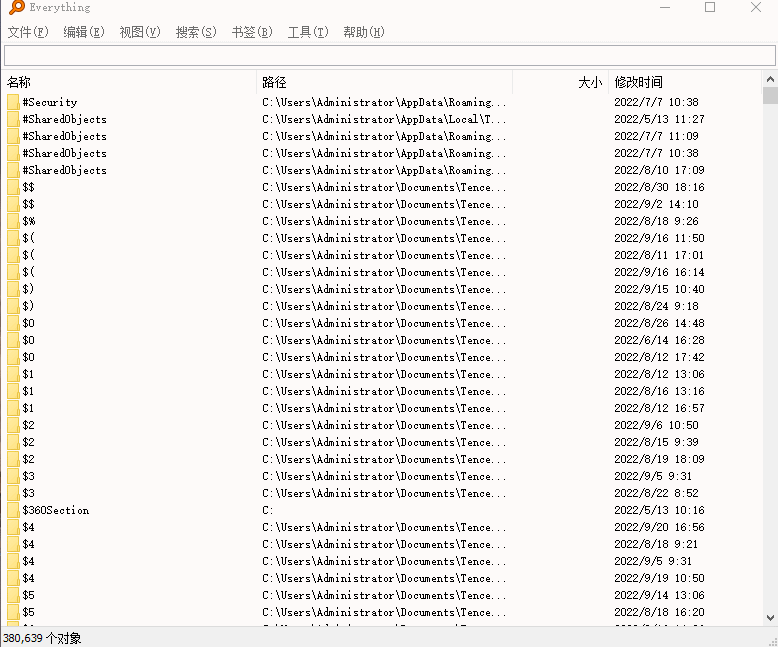
Task: Click the 380,639 个对象 status bar text
Action: (x=42, y=638)
